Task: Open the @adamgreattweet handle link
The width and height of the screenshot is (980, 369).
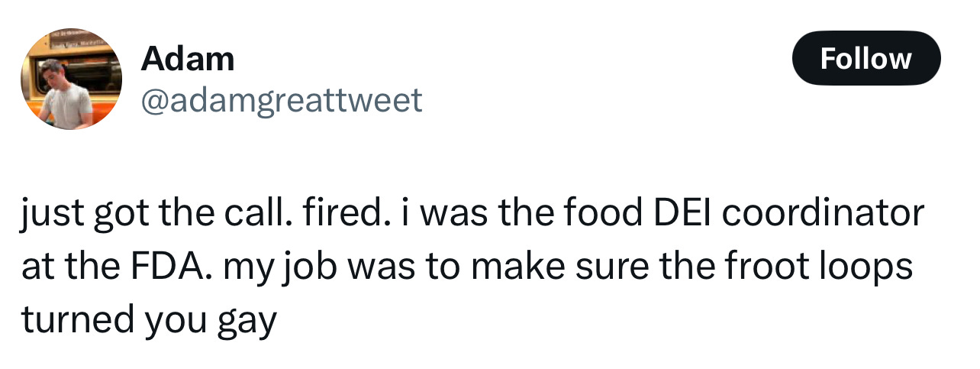Action: (x=281, y=100)
